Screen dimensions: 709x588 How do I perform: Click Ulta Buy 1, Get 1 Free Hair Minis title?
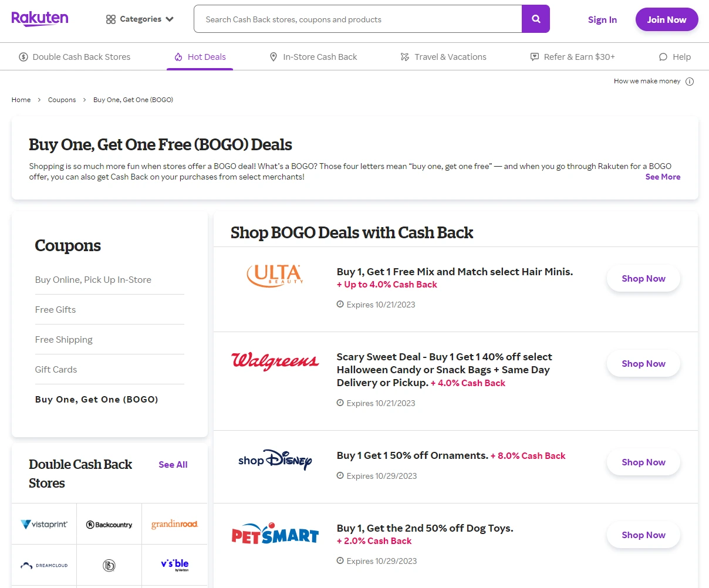click(x=455, y=272)
